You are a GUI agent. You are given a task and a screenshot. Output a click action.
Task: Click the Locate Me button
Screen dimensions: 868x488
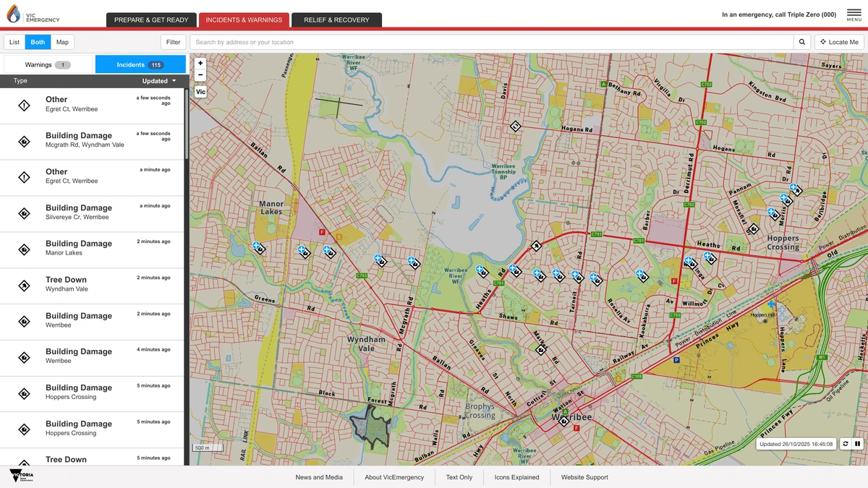point(838,41)
